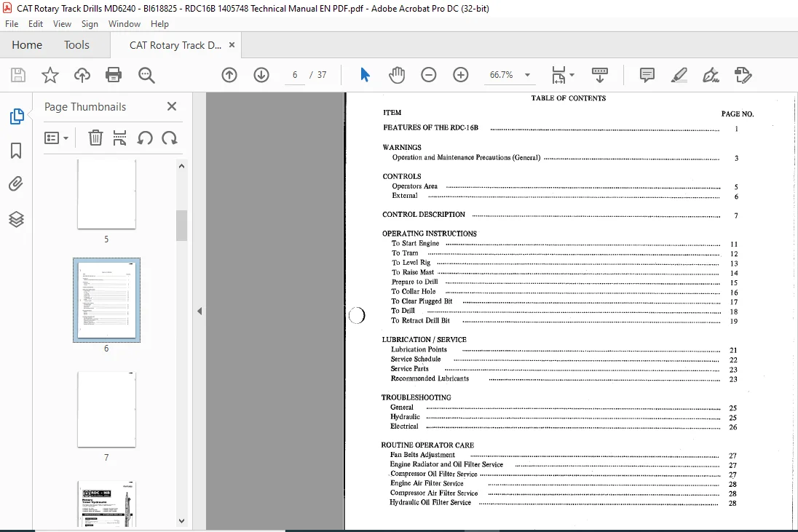Screen dimensions: 798x532
Task: Select the arrow selection tool
Action: coord(365,75)
